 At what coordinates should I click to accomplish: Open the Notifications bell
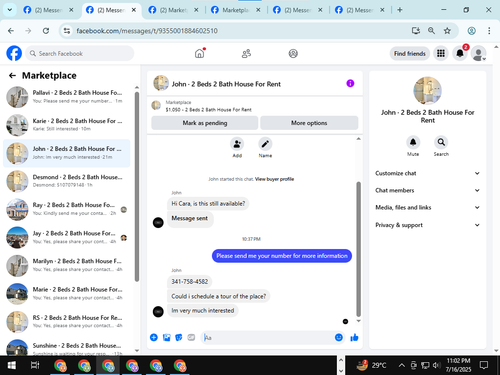[x=460, y=53]
